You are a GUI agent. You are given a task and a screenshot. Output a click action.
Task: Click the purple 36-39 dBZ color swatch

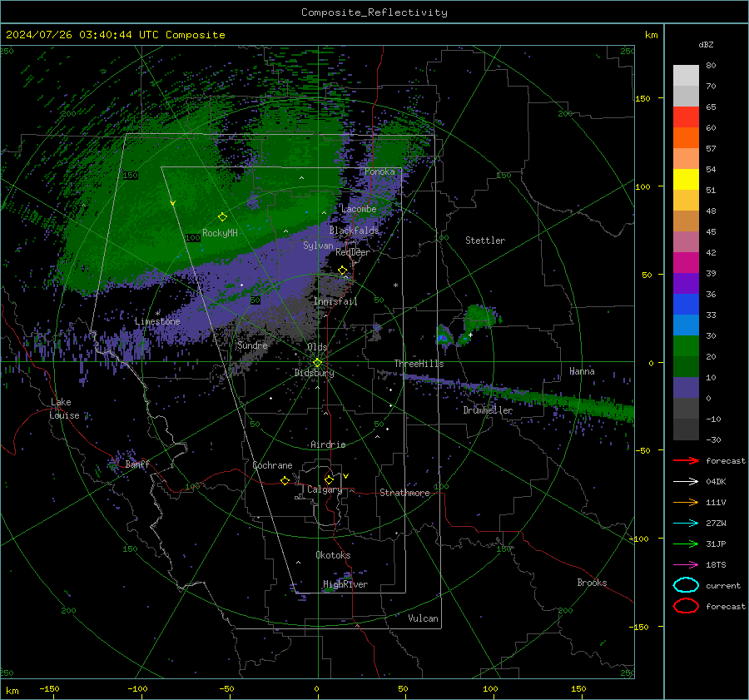point(686,284)
